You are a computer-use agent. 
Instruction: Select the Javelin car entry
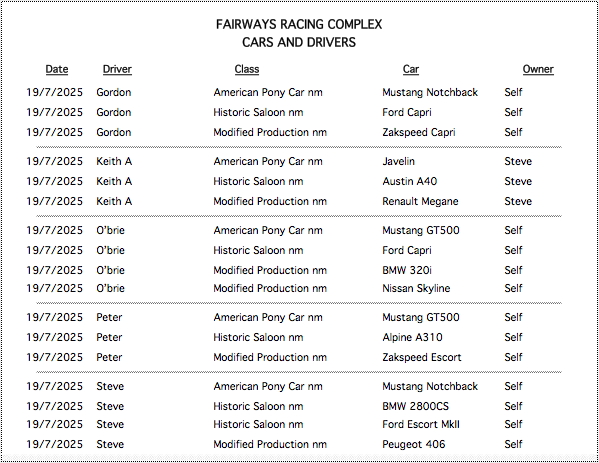pyautogui.click(x=398, y=161)
